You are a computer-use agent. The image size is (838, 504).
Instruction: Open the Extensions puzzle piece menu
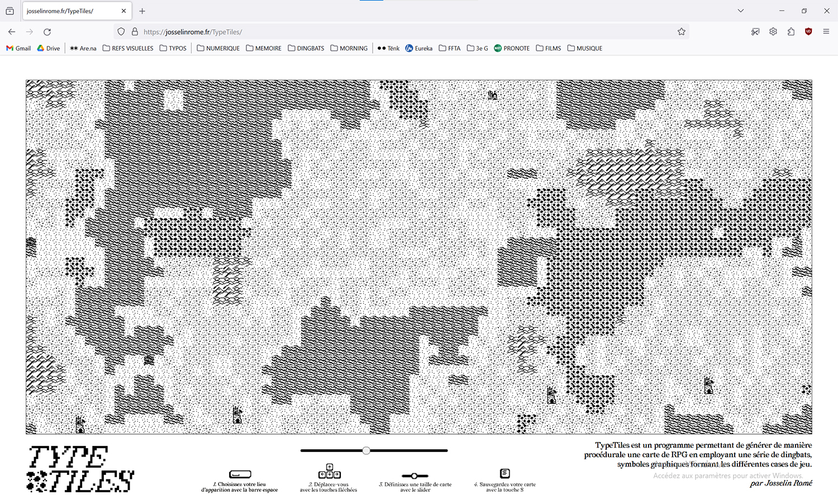(x=791, y=32)
